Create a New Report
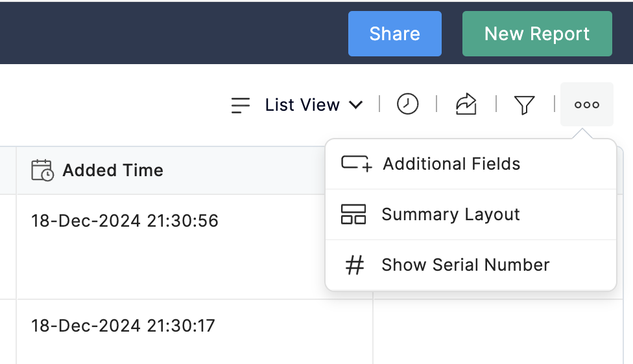Viewport: 633px width, 364px height. pos(537,34)
